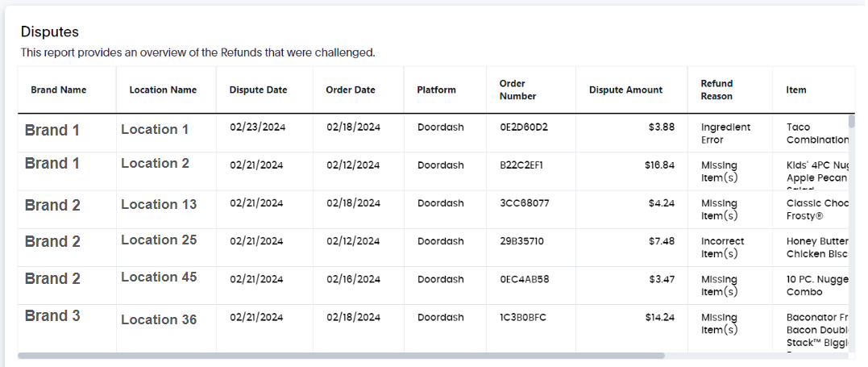The image size is (868, 367).
Task: Sort by the Platform column header
Action: tap(436, 90)
